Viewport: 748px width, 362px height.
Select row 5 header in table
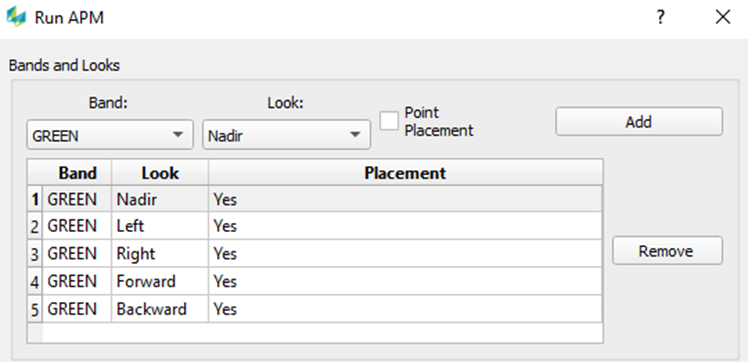[35, 309]
